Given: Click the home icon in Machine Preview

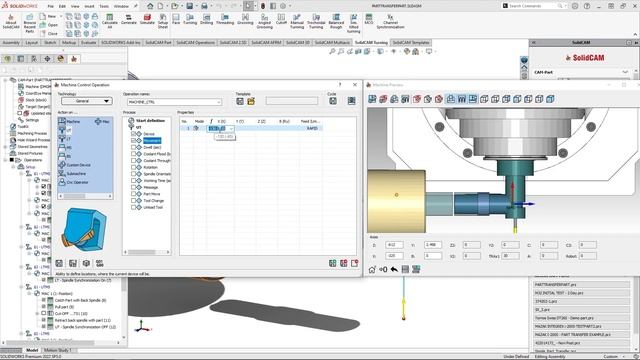Looking at the screenshot, I should (x=372, y=269).
